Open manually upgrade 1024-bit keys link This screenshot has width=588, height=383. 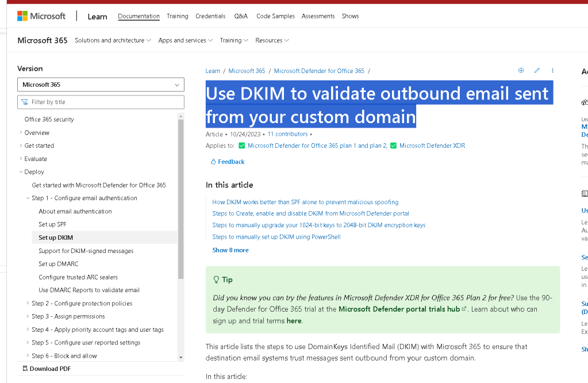pyautogui.click(x=319, y=225)
